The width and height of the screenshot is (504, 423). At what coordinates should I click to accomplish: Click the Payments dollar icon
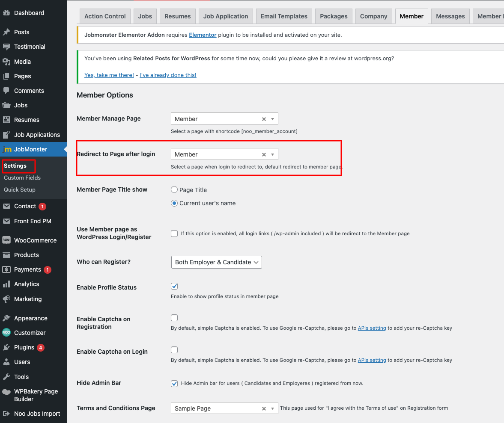tap(6, 269)
